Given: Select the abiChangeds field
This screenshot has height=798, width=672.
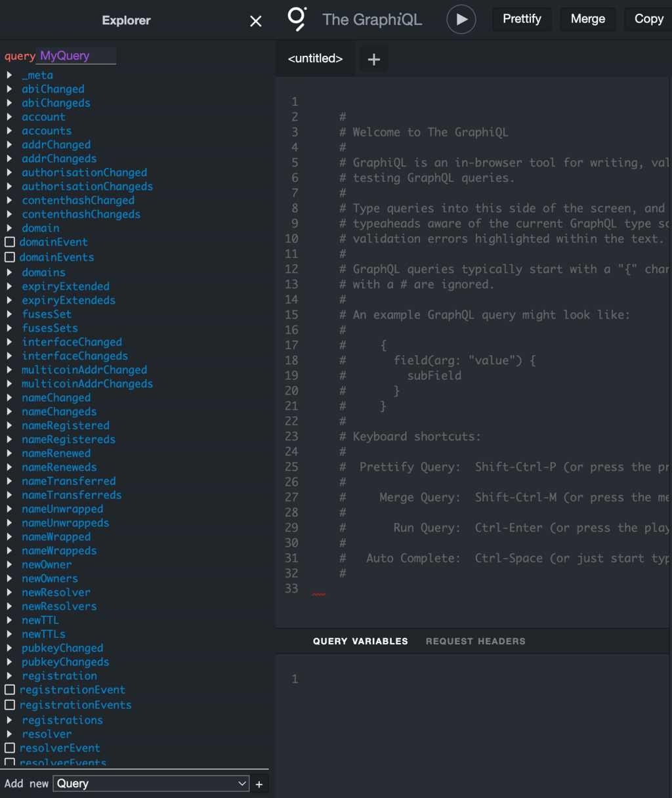Looking at the screenshot, I should pyautogui.click(x=56, y=103).
